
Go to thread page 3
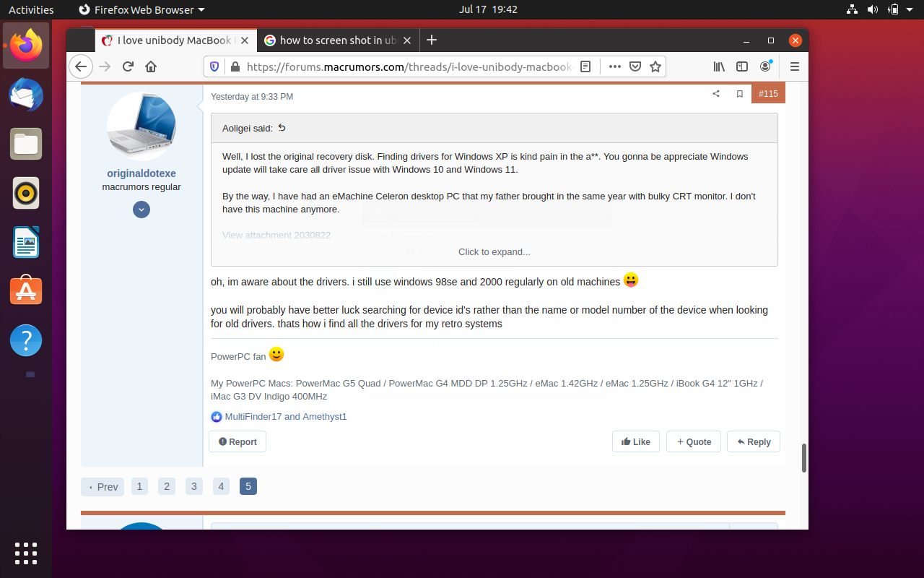pos(193,486)
